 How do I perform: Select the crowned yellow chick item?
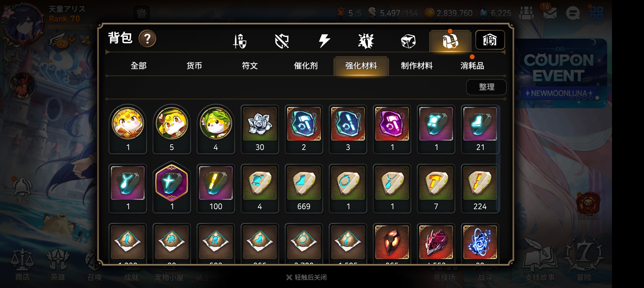[x=128, y=129]
